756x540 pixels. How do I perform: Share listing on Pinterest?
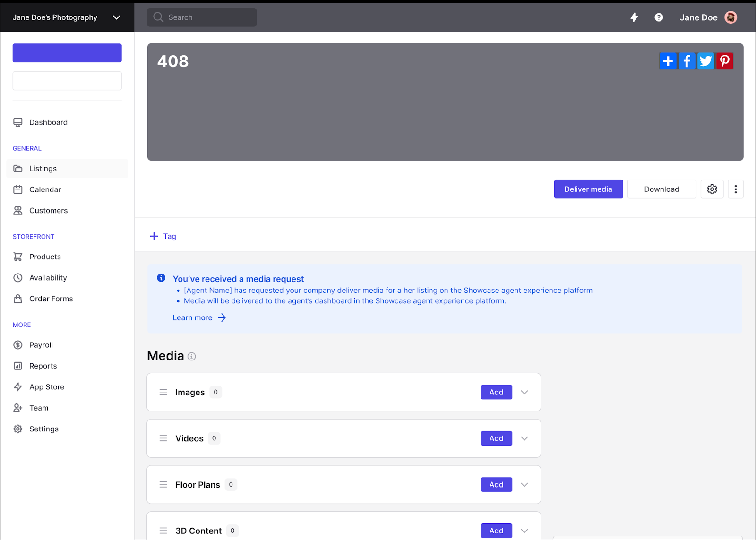pos(724,61)
